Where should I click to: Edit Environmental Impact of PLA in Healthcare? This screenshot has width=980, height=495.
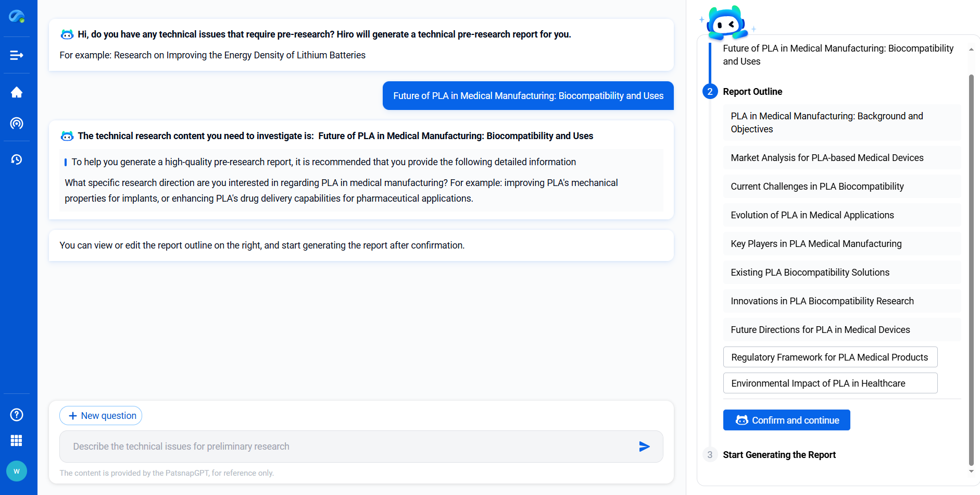pyautogui.click(x=830, y=383)
